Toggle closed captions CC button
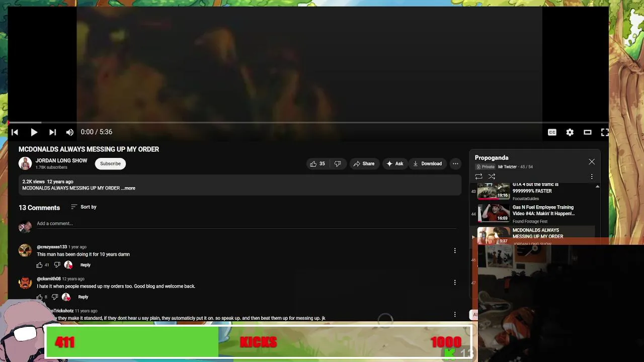The height and width of the screenshot is (362, 644). pyautogui.click(x=552, y=132)
